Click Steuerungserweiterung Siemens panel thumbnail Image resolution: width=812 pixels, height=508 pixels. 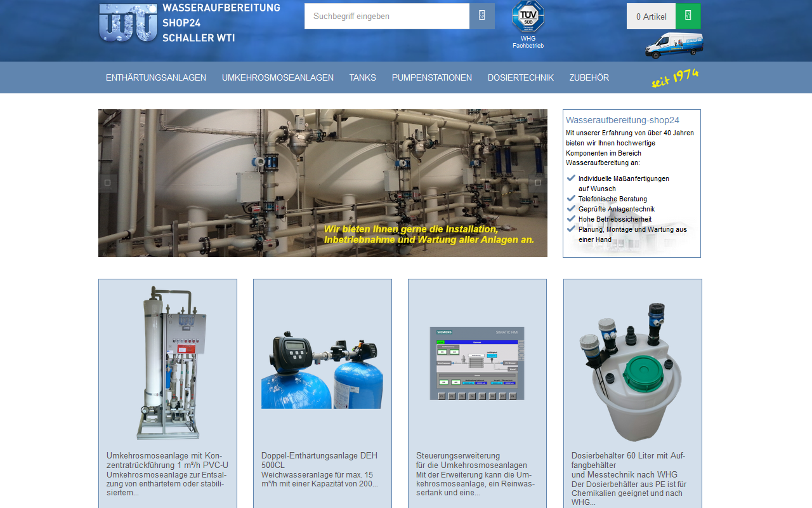pyautogui.click(x=477, y=363)
